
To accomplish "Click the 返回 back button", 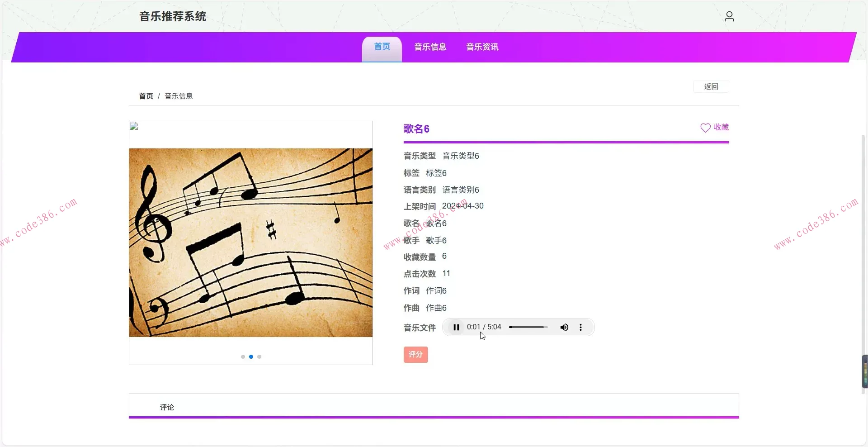I will coord(710,86).
